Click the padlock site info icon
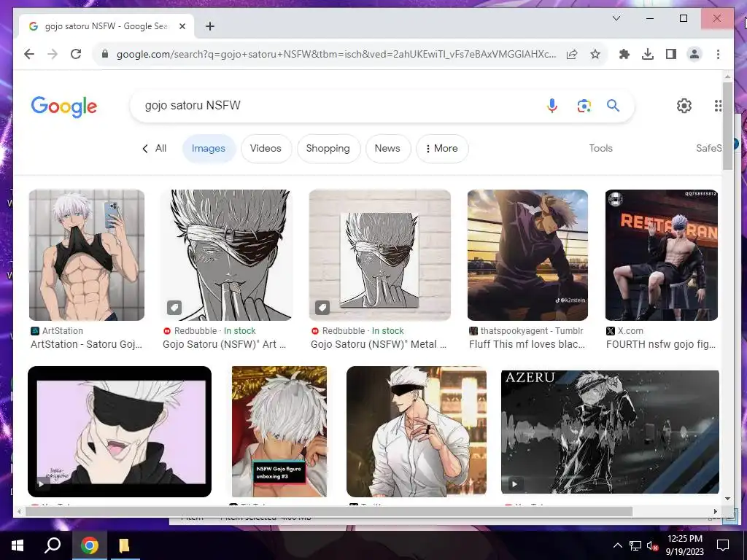The width and height of the screenshot is (747, 560). [x=105, y=54]
